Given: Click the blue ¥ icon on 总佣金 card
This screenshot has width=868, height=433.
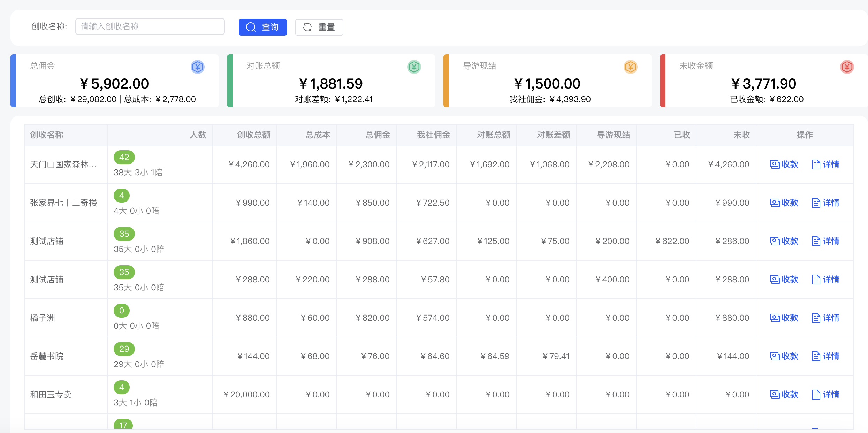Looking at the screenshot, I should coord(197,67).
